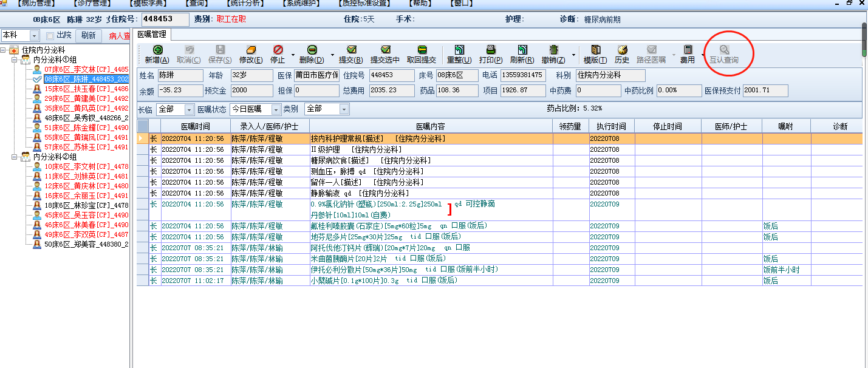Open the dropdown arrow beside 停止
The height and width of the screenshot is (368, 868).
(x=293, y=55)
